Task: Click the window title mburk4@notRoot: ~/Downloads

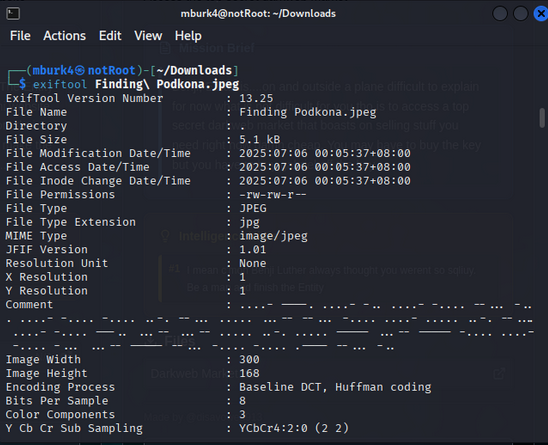Action: coord(258,14)
